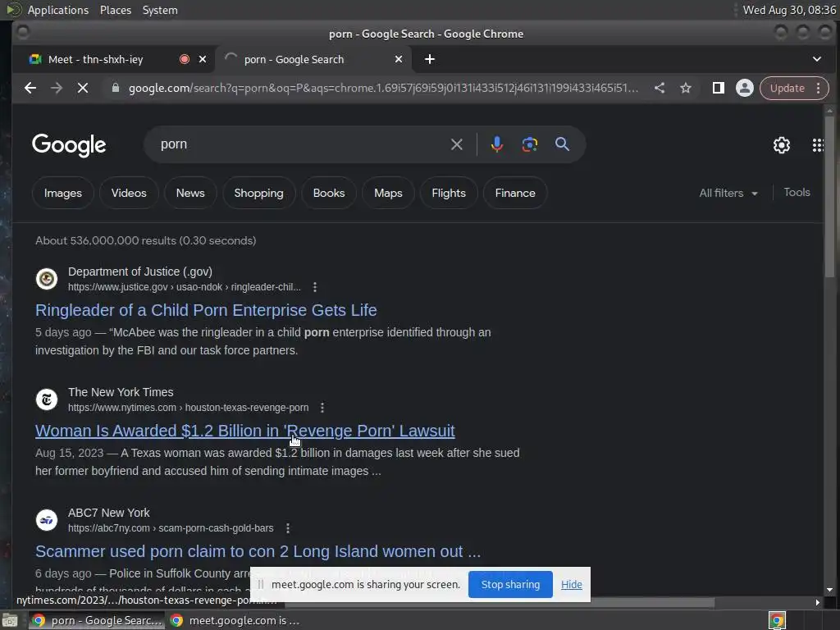Click Stop sharing in the screen share bar

(510, 584)
